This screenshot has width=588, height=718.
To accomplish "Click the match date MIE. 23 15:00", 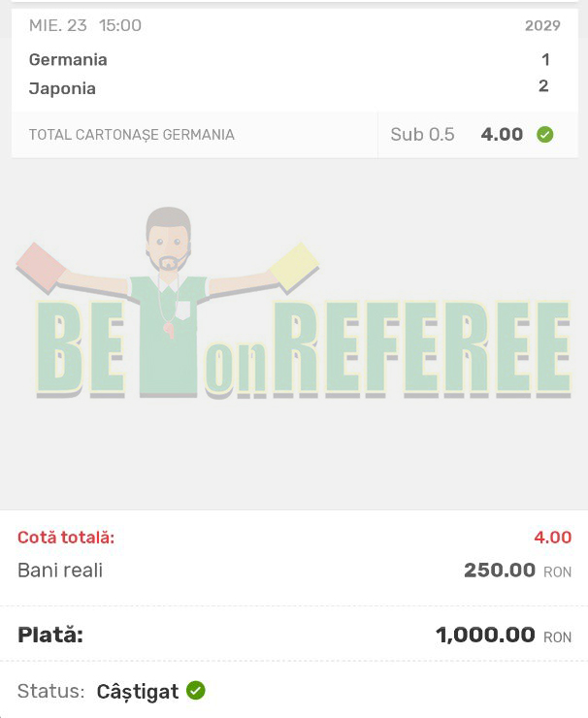I will [x=85, y=25].
